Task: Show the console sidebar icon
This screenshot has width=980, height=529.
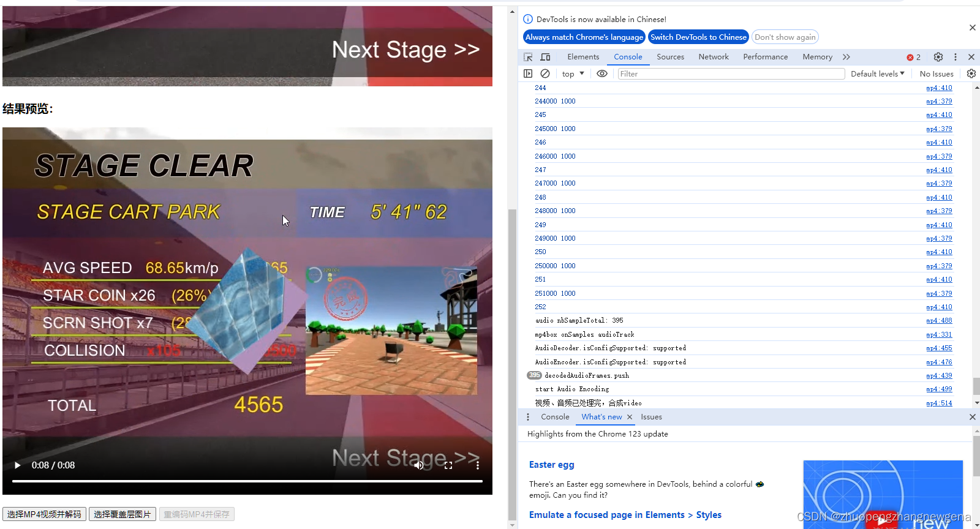Action: tap(528, 73)
